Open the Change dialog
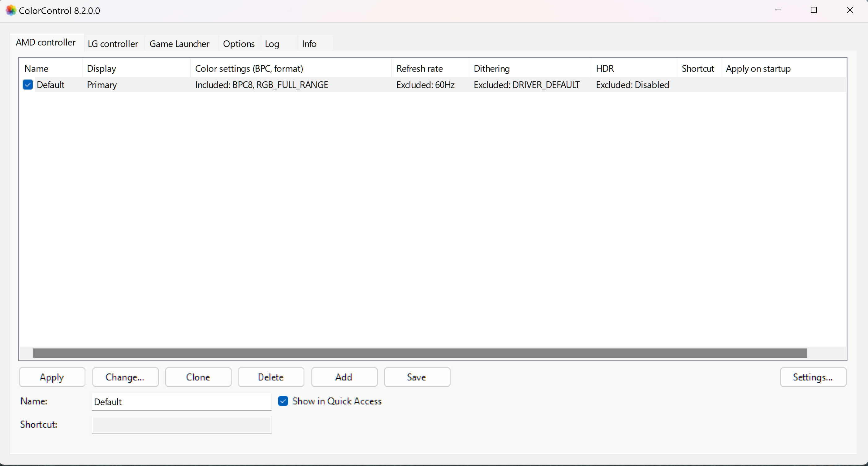 click(125, 377)
